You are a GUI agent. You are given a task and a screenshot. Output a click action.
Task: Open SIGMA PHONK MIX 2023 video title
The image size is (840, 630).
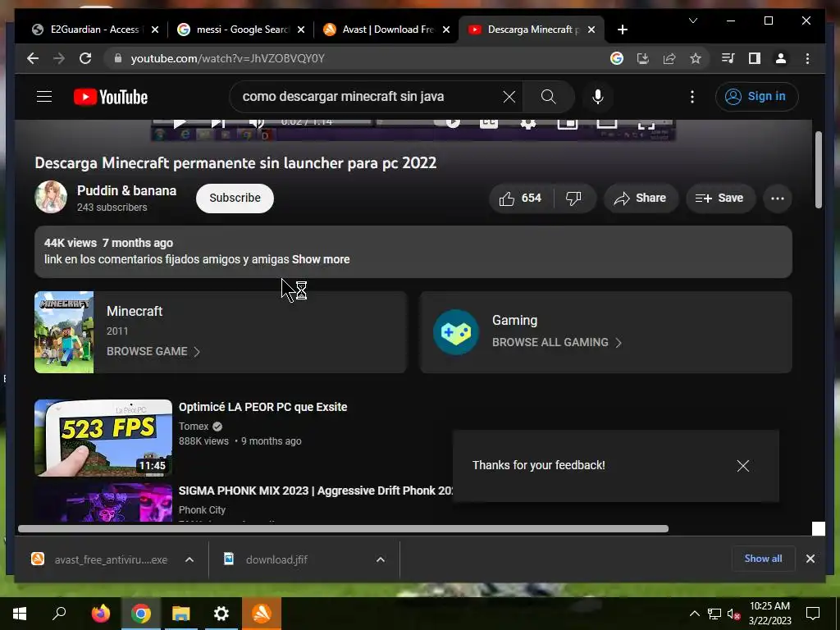[x=316, y=491]
